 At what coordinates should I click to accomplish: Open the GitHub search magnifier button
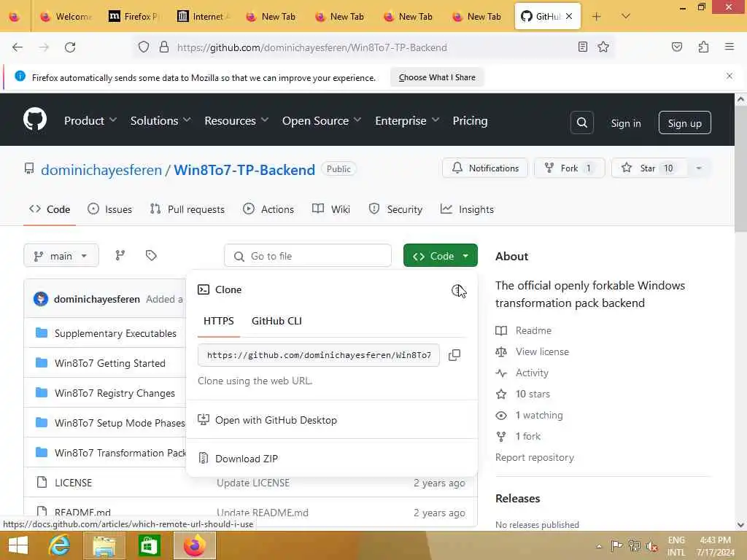(x=581, y=122)
